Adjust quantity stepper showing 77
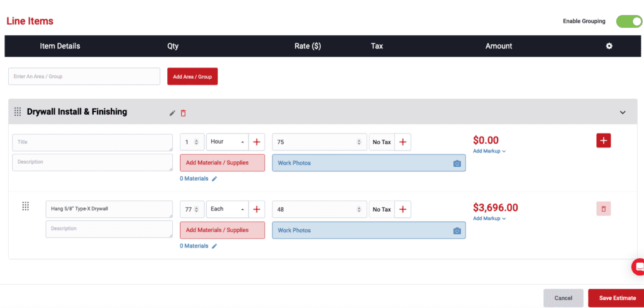Image resolution: width=644 pixels, height=308 pixels. (x=197, y=209)
